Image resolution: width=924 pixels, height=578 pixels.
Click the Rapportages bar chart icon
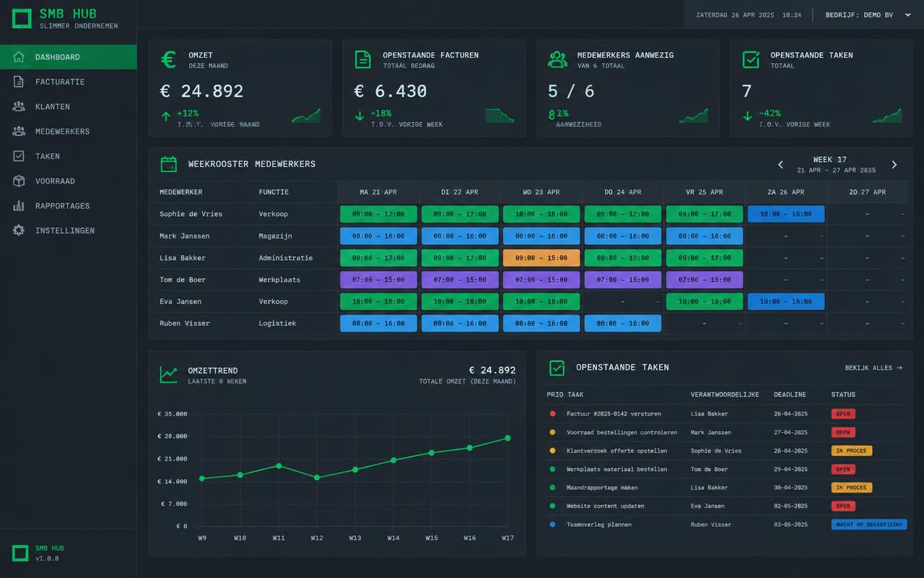coord(19,206)
